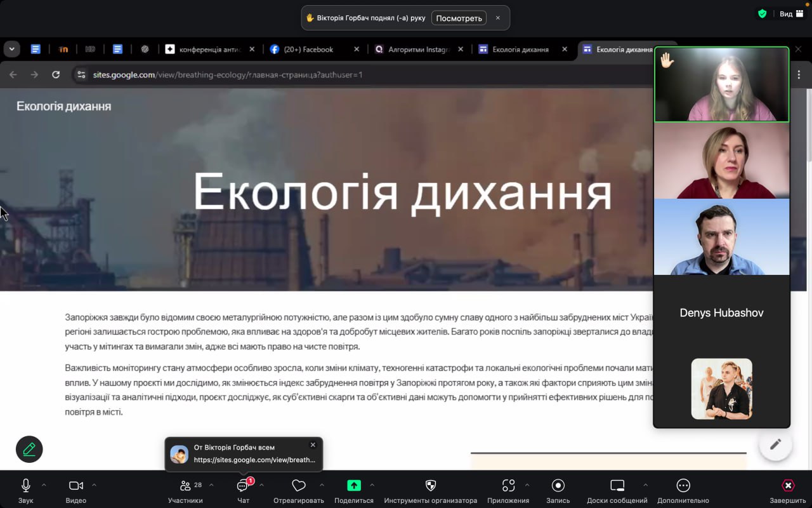Open the chat link from Вікторія Горбач
The height and width of the screenshot is (508, 812).
click(254, 460)
